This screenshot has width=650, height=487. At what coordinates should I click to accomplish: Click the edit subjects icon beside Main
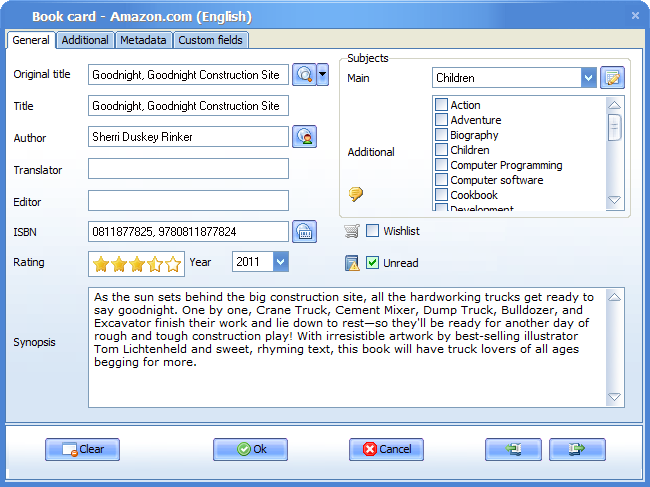[x=612, y=77]
